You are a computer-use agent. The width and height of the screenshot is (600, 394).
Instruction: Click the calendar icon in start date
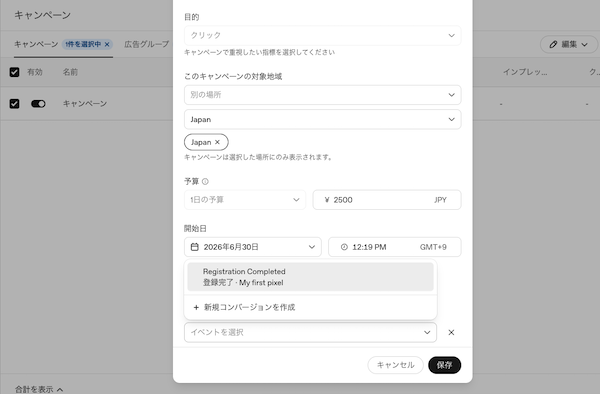[x=195, y=247]
